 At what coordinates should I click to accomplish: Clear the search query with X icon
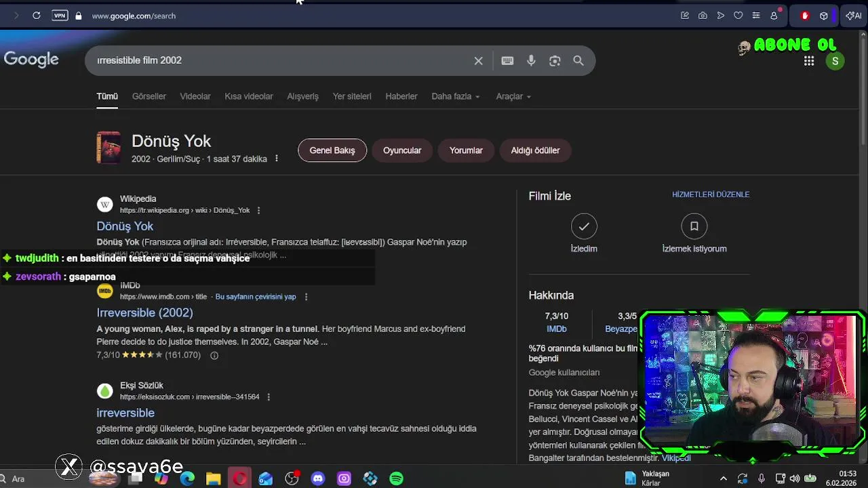[x=478, y=60]
